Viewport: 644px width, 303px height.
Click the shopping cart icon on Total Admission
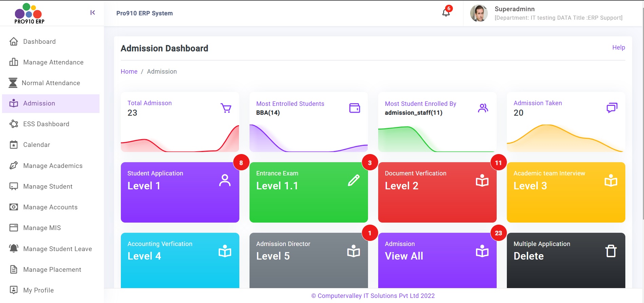pyautogui.click(x=226, y=108)
